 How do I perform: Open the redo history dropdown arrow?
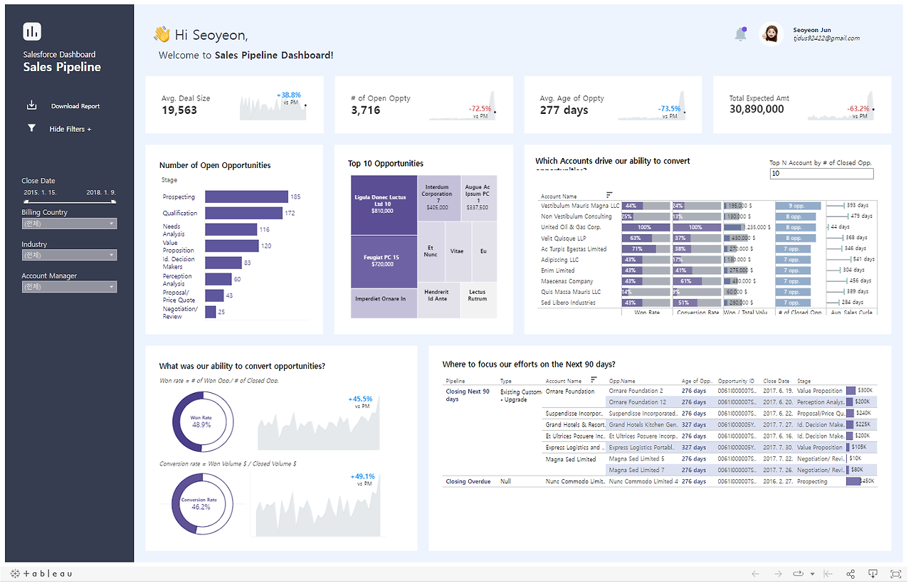812,574
